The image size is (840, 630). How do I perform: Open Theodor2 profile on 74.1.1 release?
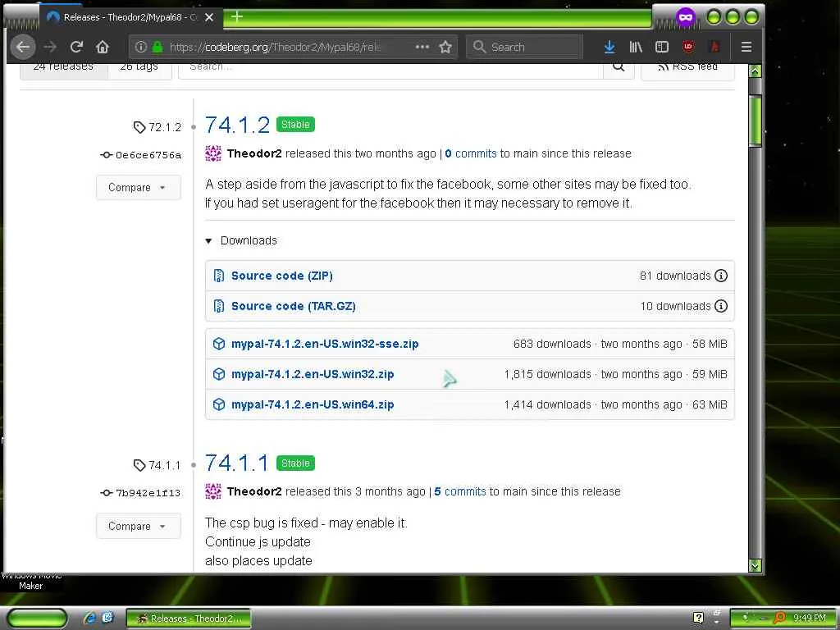pos(254,492)
